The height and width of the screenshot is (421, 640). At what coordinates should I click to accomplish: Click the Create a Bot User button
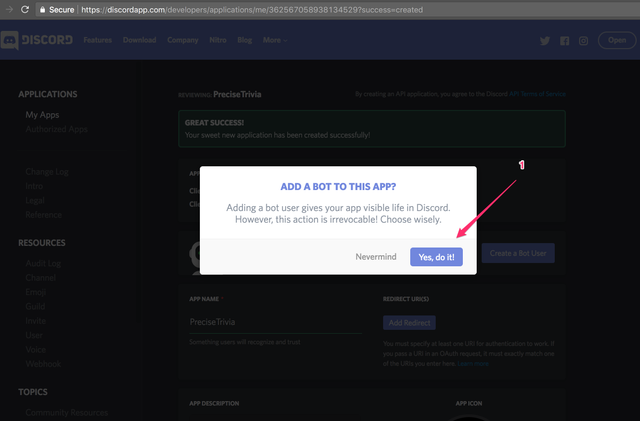click(518, 253)
